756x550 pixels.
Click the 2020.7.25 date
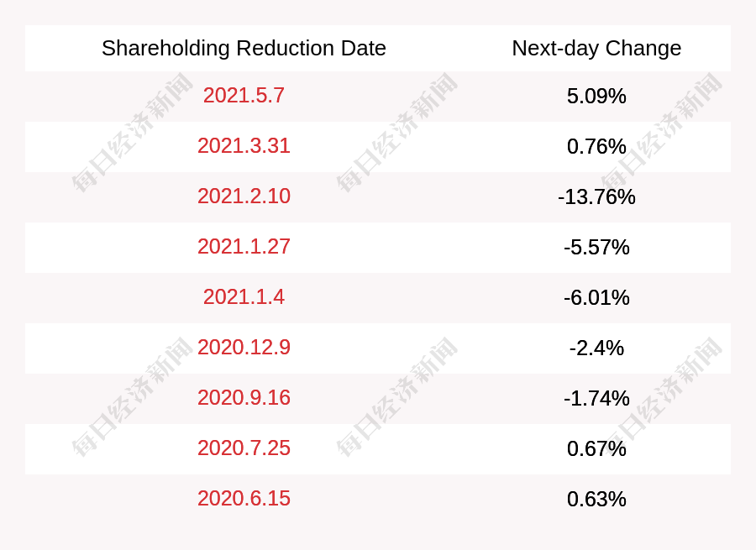tap(244, 448)
